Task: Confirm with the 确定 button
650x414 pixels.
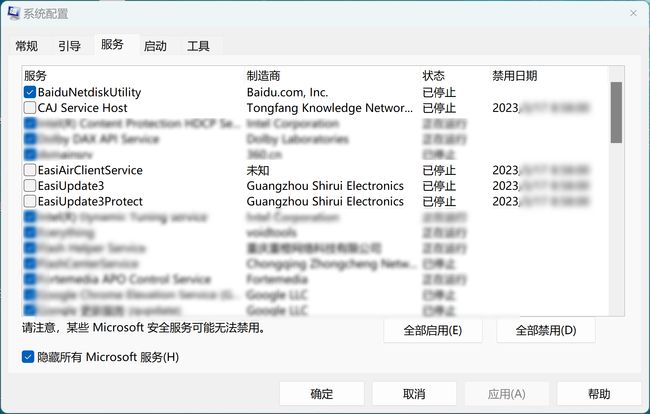Action: pos(322,394)
